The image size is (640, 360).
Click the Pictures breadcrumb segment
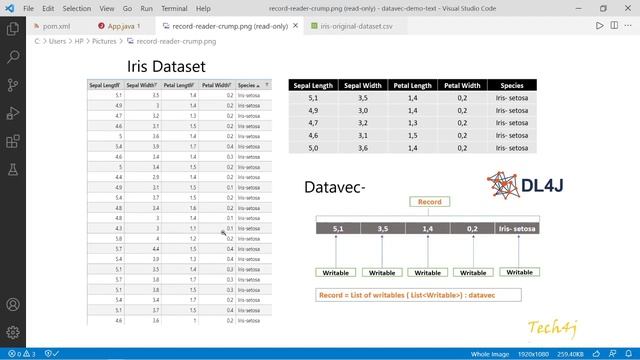(104, 41)
